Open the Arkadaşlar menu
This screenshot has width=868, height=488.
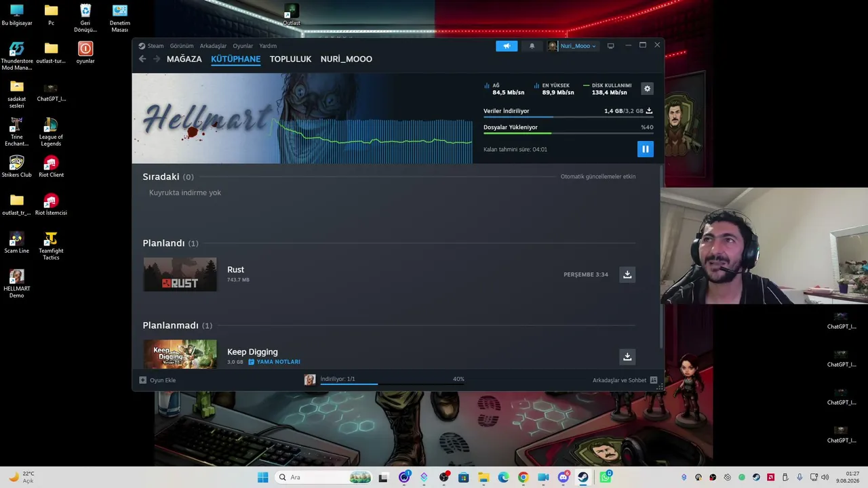tap(213, 46)
